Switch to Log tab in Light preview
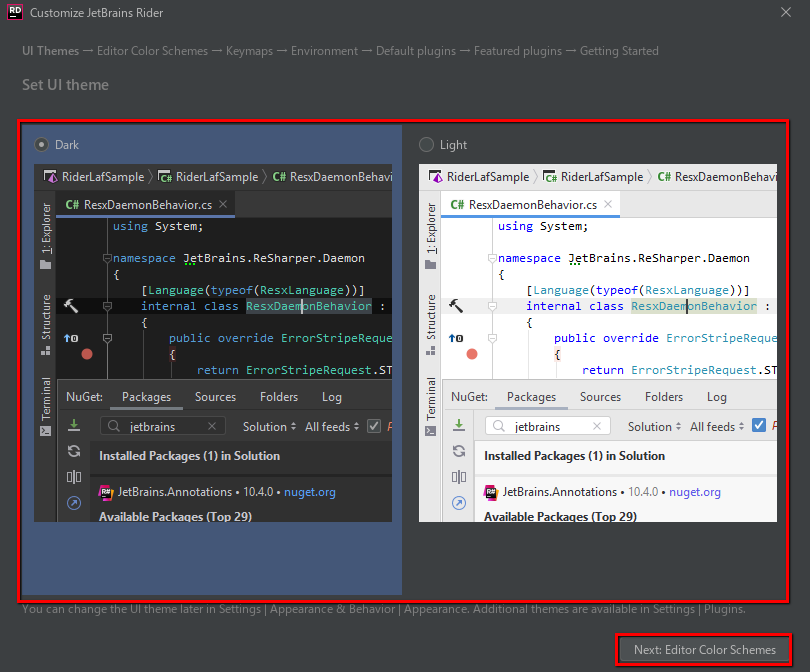 click(x=716, y=397)
